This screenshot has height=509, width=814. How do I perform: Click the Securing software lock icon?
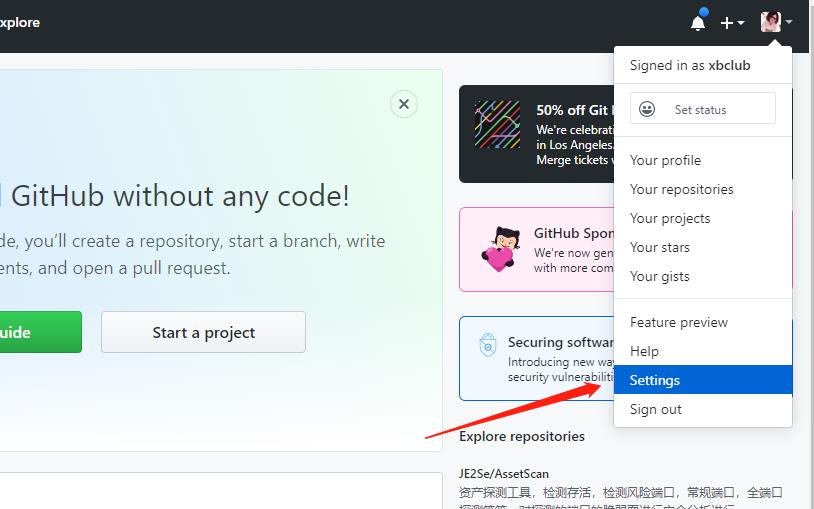[487, 345]
